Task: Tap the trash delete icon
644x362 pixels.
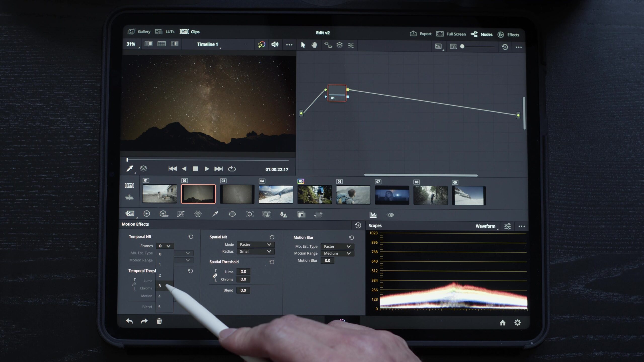Action: point(159,321)
